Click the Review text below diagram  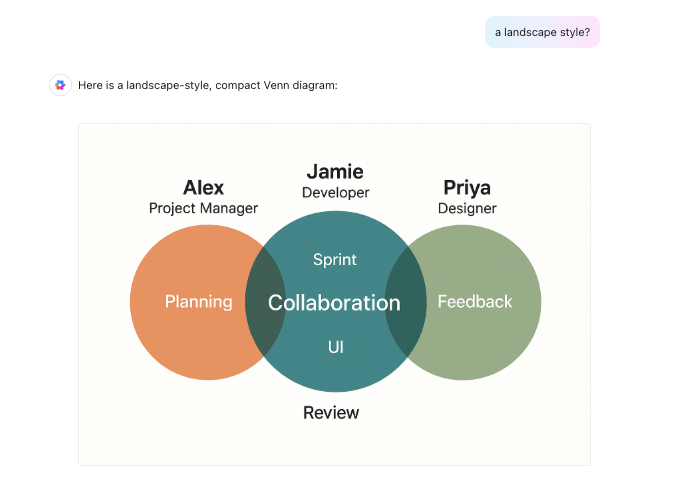[x=331, y=412]
